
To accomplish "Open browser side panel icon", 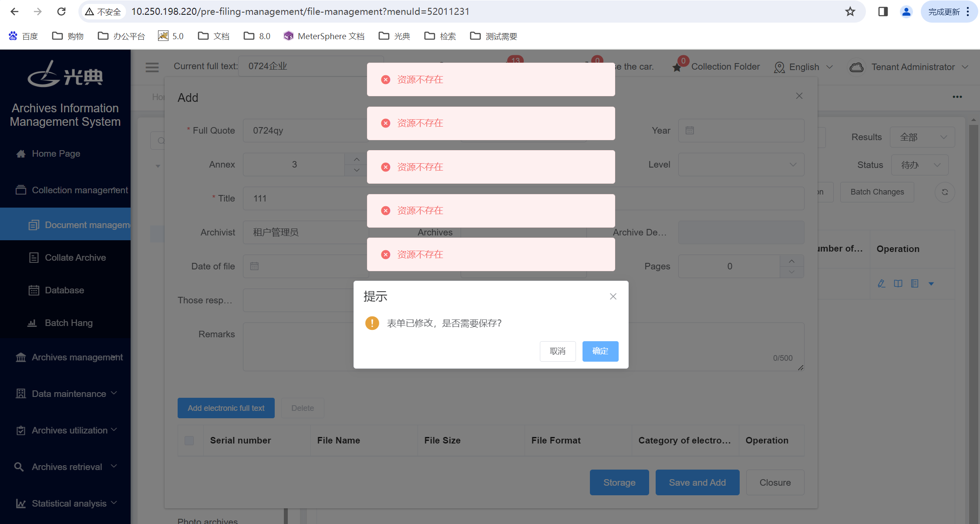I will click(x=883, y=12).
